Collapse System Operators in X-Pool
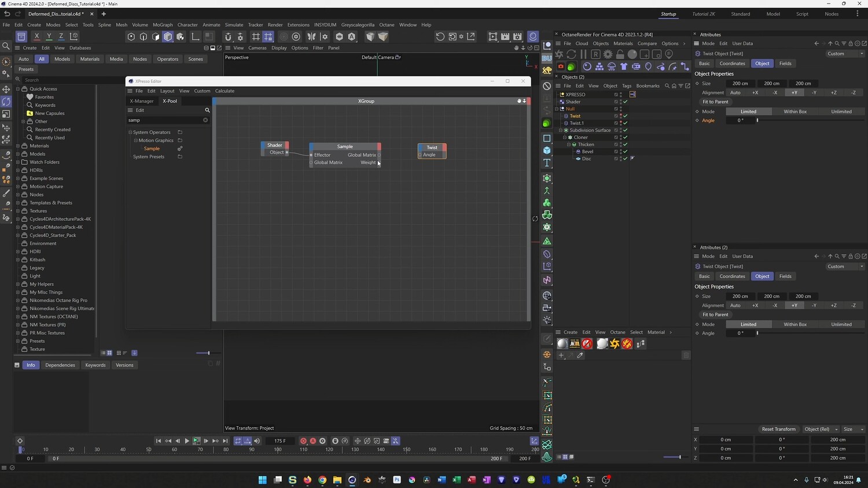The image size is (868, 488). coord(130,132)
